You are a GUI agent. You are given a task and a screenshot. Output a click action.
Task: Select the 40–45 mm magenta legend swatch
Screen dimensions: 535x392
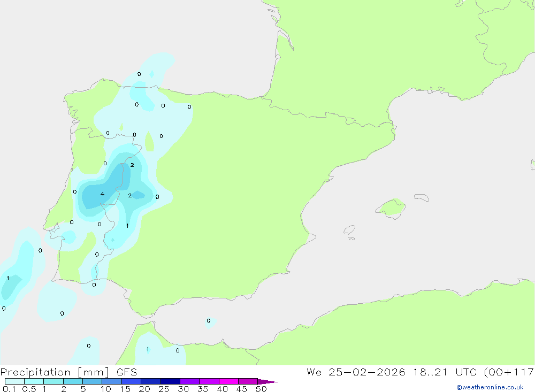tap(228, 381)
